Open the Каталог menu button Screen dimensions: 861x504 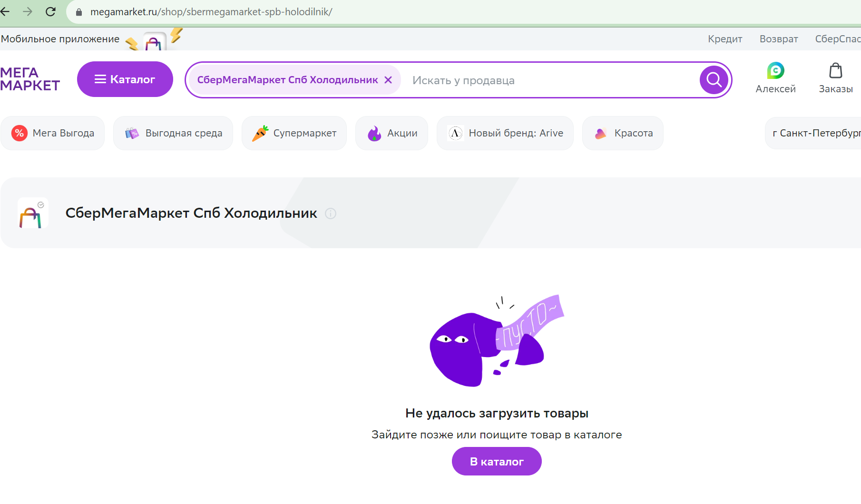tap(125, 79)
